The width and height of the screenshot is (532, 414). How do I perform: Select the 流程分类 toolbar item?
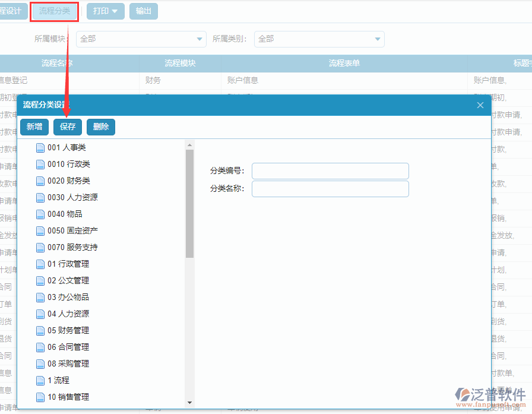click(54, 11)
